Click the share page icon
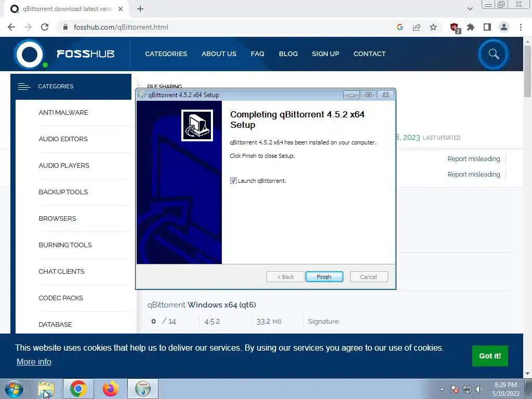 pos(417,27)
